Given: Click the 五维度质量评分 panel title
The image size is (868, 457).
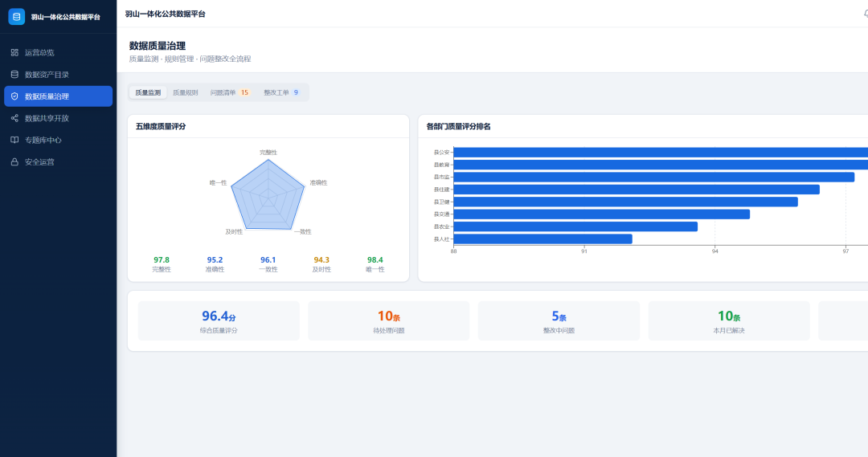Looking at the screenshot, I should [x=161, y=127].
